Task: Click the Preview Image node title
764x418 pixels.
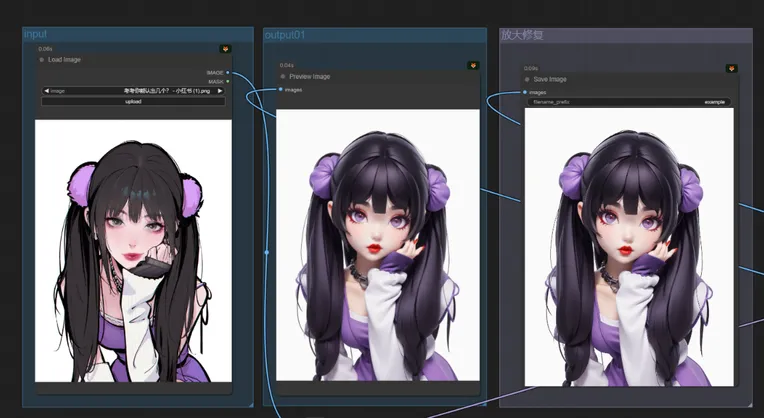Action: pyautogui.click(x=309, y=76)
